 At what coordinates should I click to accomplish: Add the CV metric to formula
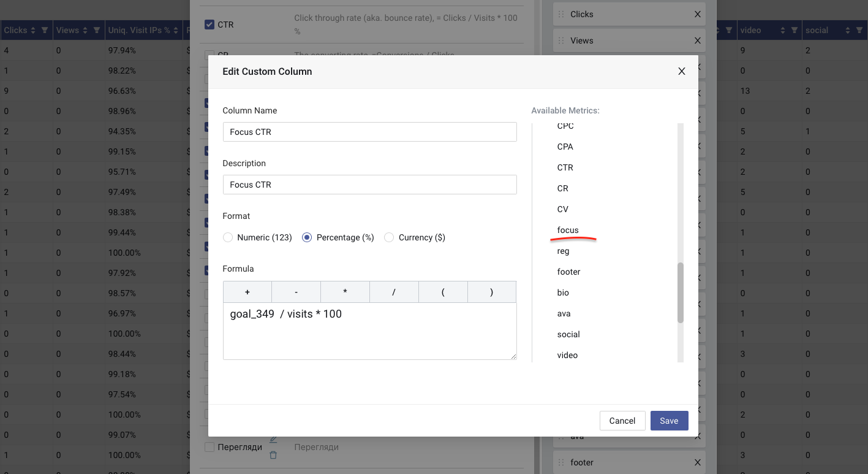pos(563,209)
